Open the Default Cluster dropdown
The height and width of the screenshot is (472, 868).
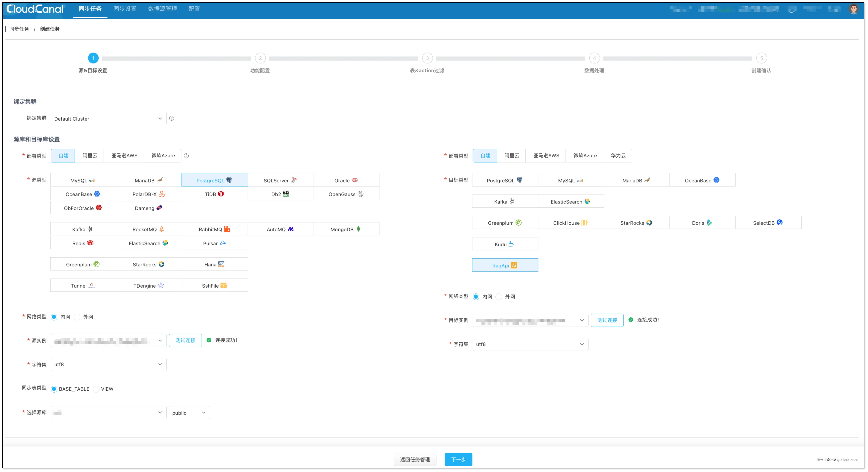[x=109, y=119]
